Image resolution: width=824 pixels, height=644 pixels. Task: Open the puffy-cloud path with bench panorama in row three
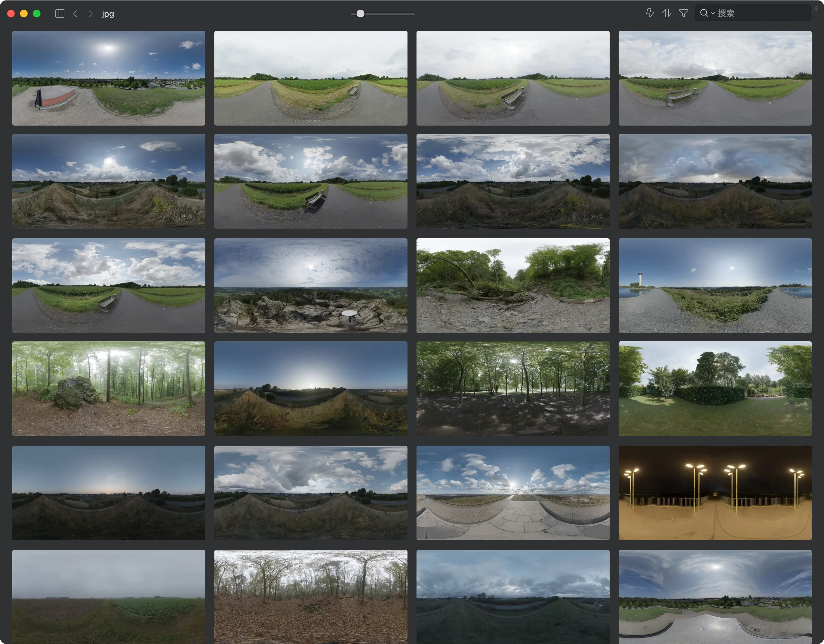coord(109,285)
